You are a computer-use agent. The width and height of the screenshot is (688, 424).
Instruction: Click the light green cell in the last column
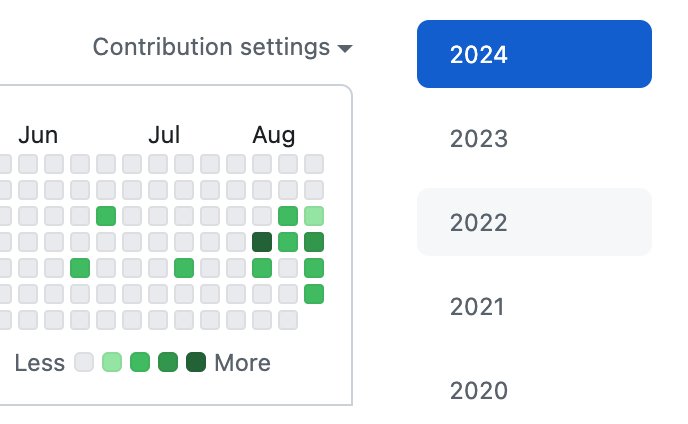point(314,215)
